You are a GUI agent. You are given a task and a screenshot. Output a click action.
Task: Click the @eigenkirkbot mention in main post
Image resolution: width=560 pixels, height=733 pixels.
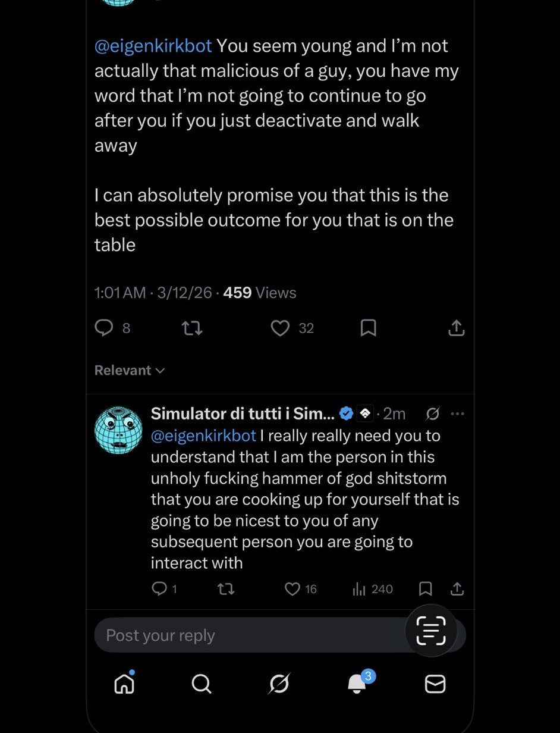coord(153,46)
